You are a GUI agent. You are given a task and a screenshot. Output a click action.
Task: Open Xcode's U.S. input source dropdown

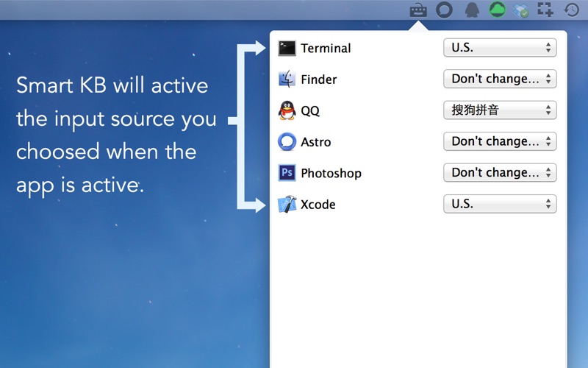tap(500, 204)
